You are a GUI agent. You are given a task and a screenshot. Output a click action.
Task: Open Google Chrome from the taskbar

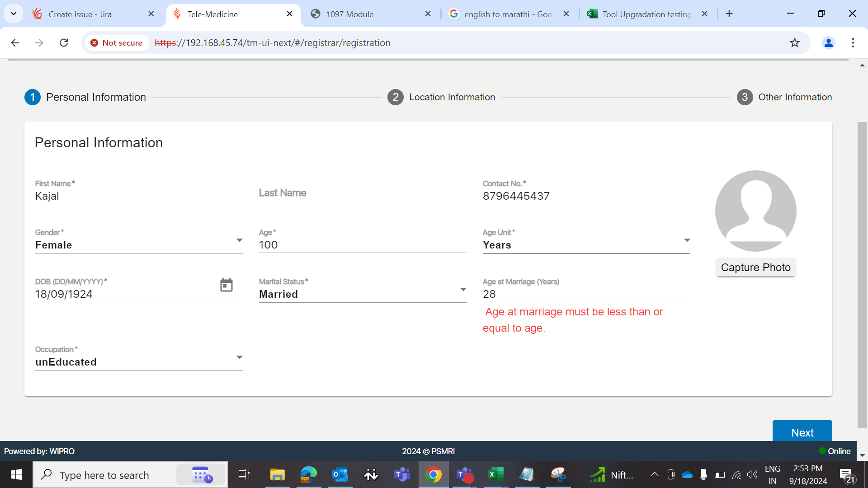(x=434, y=474)
